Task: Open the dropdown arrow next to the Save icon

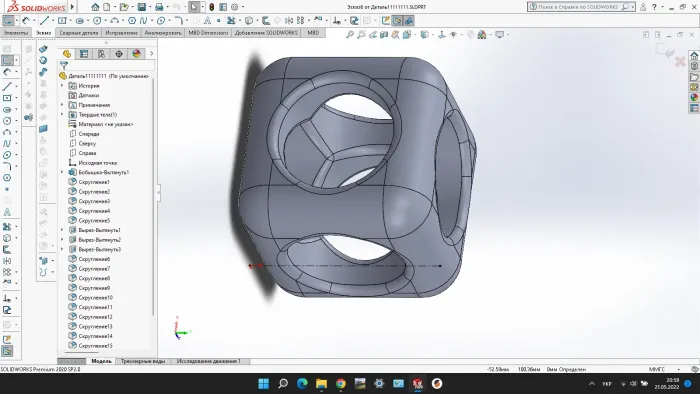Action: [x=150, y=7]
